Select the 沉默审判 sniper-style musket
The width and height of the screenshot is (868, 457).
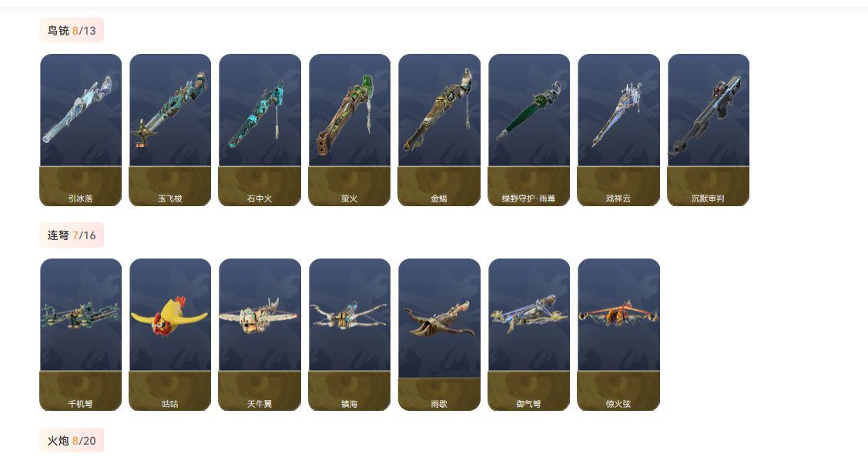pos(708,130)
